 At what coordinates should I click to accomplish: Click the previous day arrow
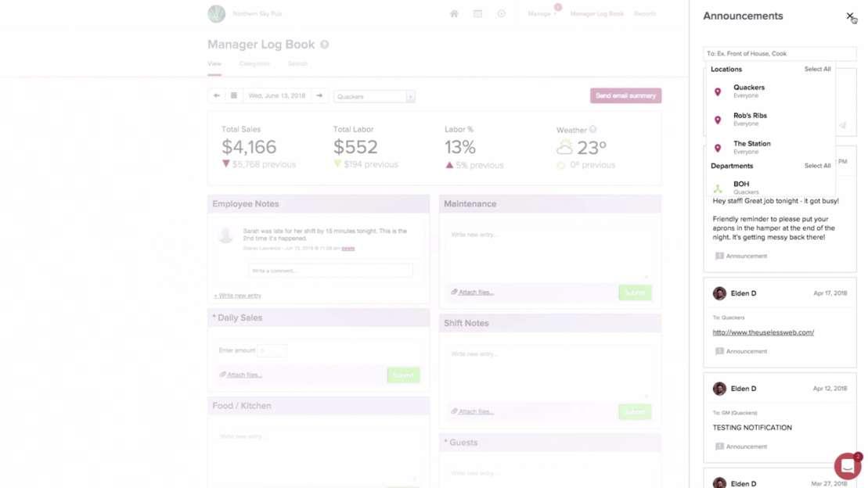point(217,96)
